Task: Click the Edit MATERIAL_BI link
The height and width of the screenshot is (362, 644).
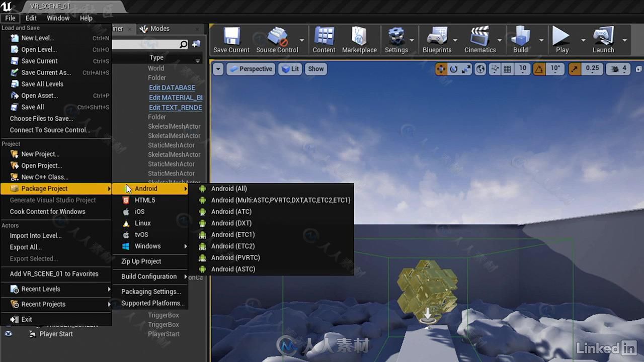Action: pos(176,98)
